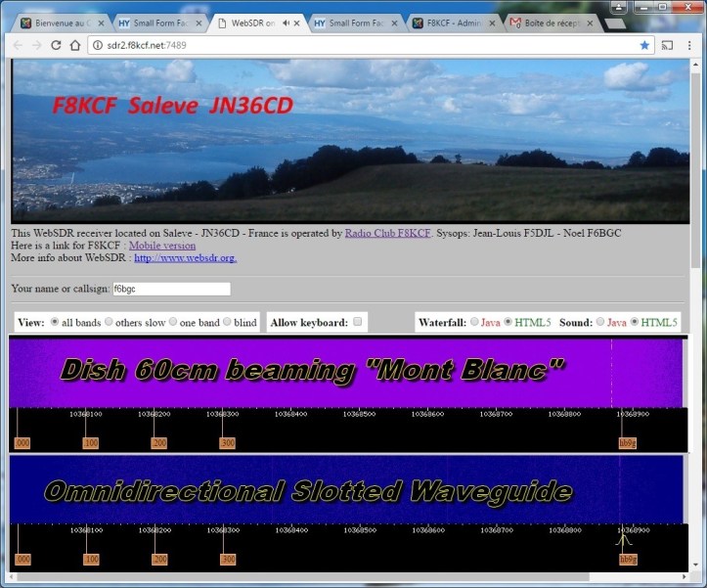Bookmark this page with the star icon

[644, 45]
